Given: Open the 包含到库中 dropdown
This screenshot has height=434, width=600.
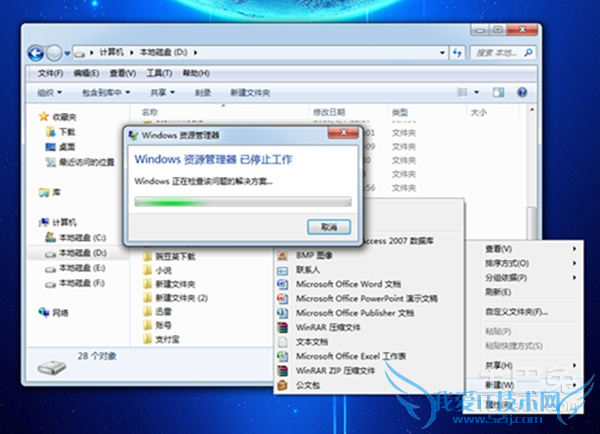Looking at the screenshot, I should coord(106,93).
